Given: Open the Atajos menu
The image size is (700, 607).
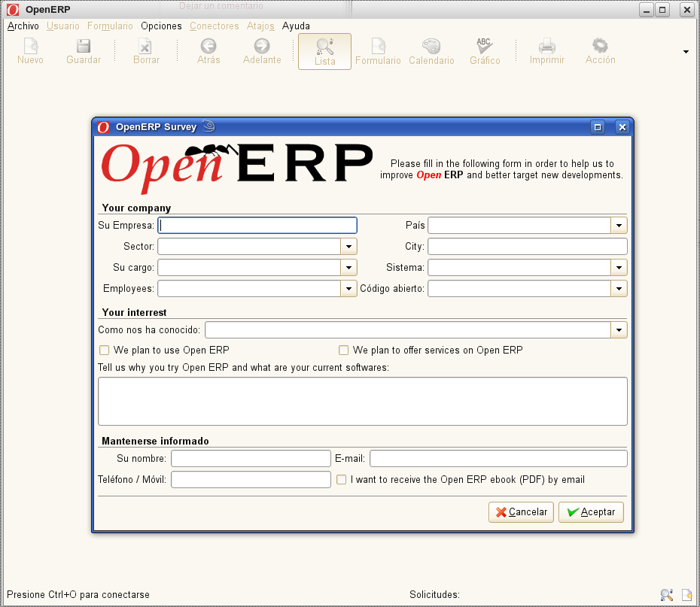Looking at the screenshot, I should pyautogui.click(x=260, y=26).
